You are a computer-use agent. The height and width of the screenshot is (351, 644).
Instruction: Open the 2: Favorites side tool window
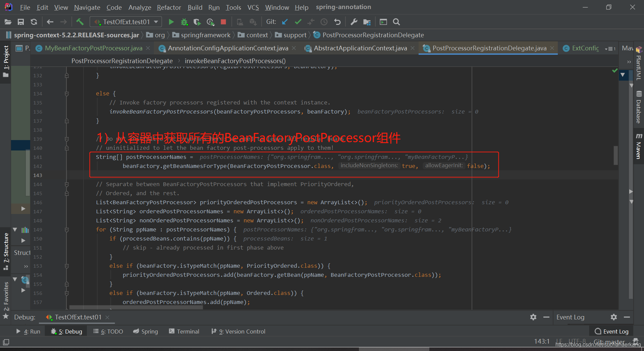click(6, 300)
